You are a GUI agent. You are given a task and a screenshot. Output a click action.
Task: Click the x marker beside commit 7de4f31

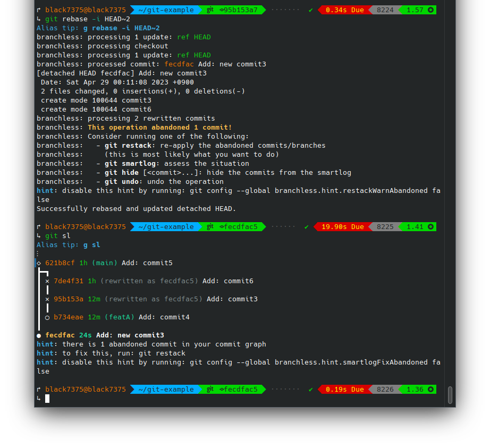[x=47, y=281]
